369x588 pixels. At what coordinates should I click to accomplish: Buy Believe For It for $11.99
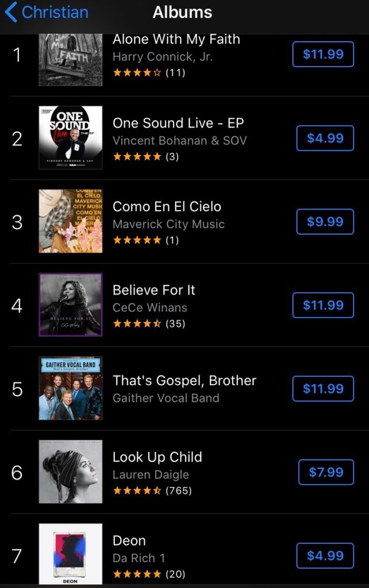[323, 305]
